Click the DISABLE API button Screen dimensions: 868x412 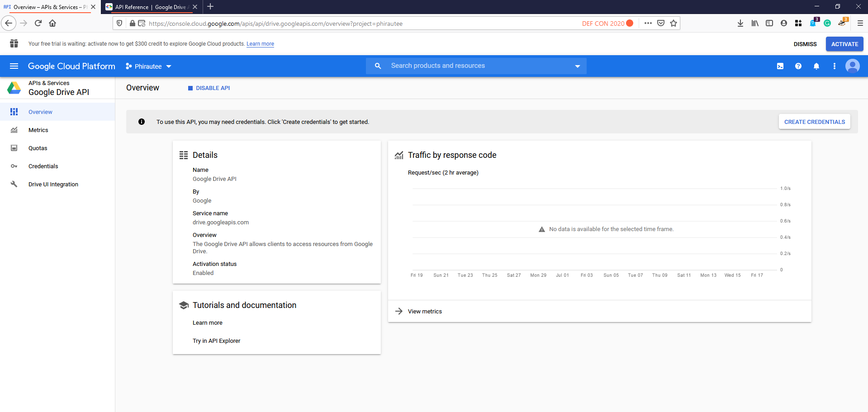(x=209, y=88)
